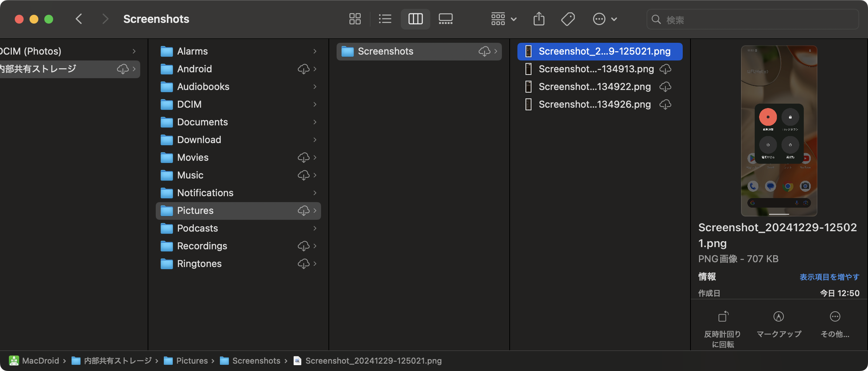Go back with the back arrow
Viewport: 868px width, 371px height.
(x=79, y=19)
